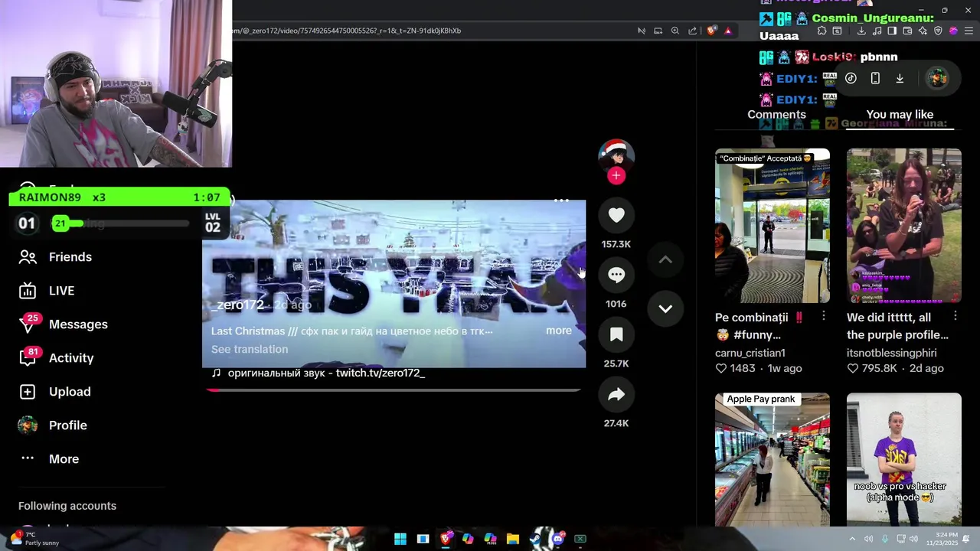Like the video with the heart icon
The height and width of the screenshot is (551, 980).
click(x=616, y=216)
